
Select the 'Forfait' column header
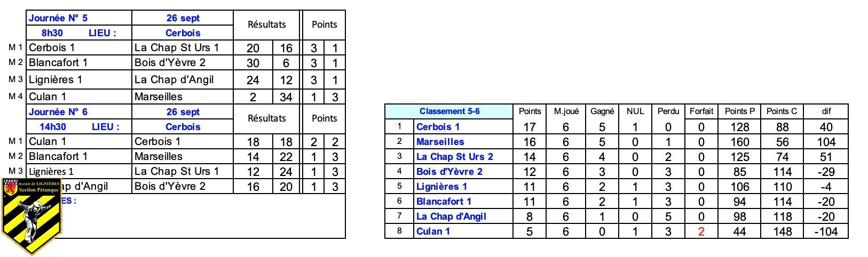coord(701,111)
